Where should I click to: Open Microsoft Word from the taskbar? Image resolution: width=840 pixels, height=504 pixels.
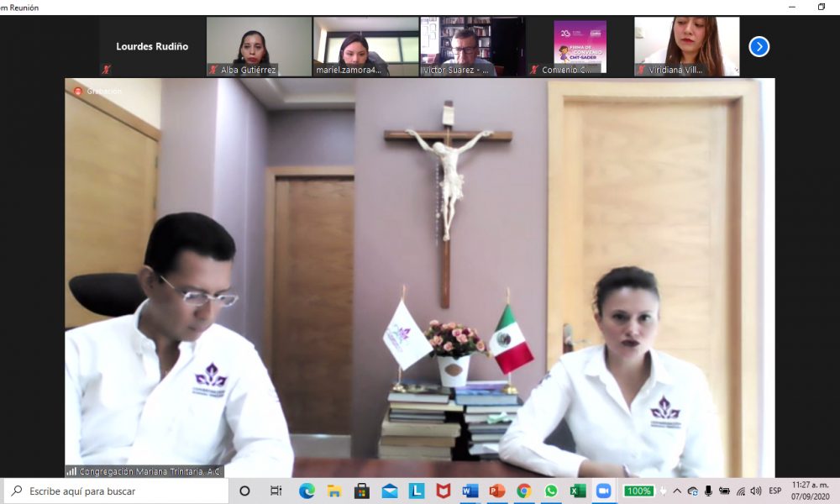470,491
